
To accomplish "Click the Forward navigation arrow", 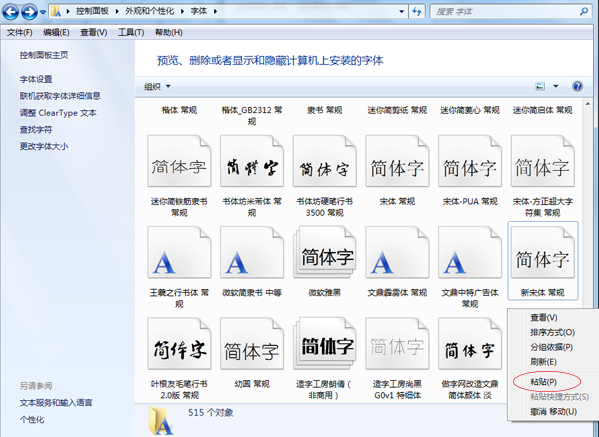I will pos(29,12).
